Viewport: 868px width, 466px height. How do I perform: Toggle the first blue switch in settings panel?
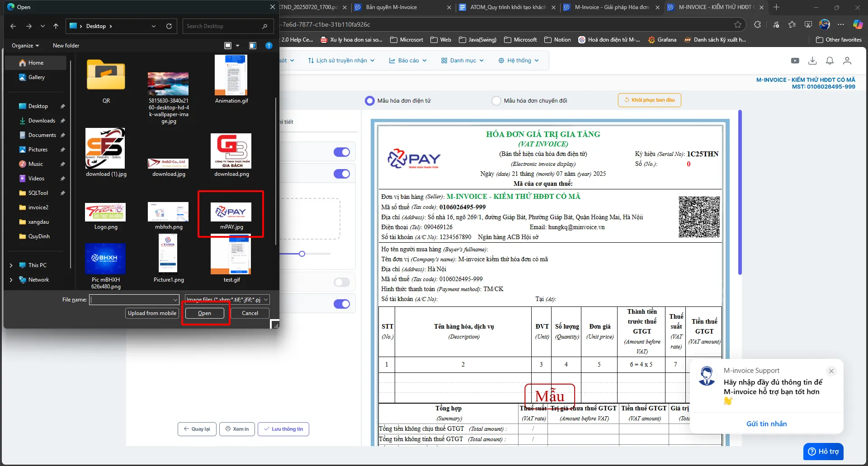(x=342, y=152)
